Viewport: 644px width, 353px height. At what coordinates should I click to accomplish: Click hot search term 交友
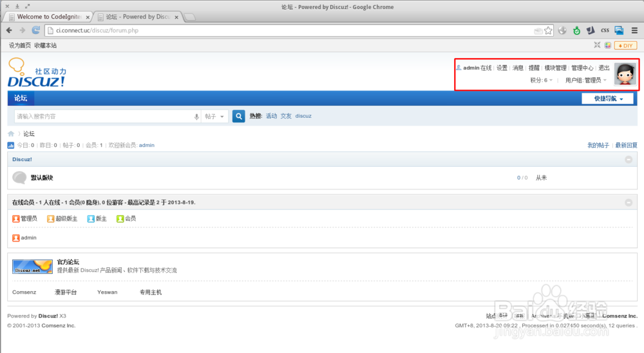pos(286,116)
